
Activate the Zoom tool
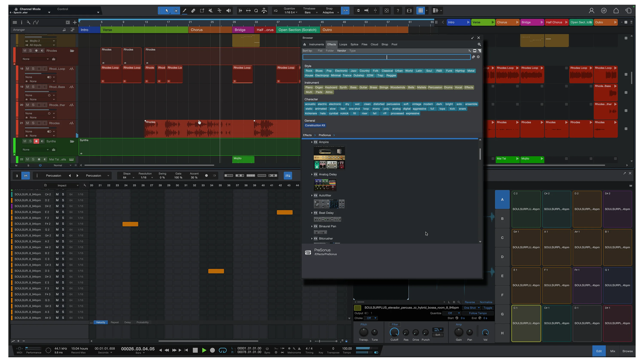256,11
